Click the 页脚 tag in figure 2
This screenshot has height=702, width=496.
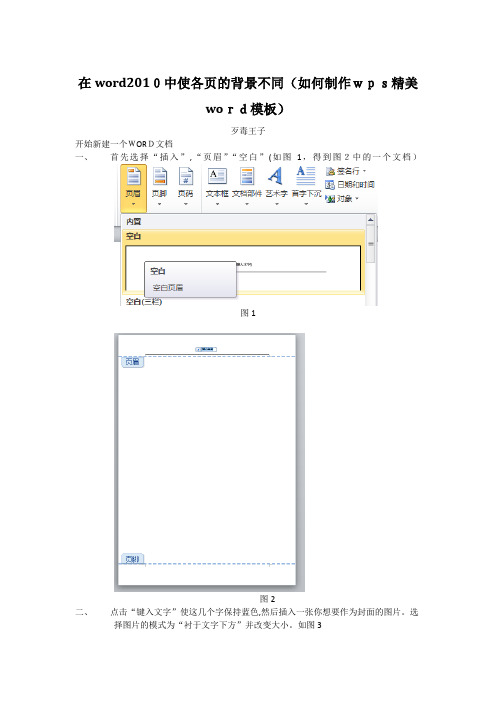[x=133, y=559]
